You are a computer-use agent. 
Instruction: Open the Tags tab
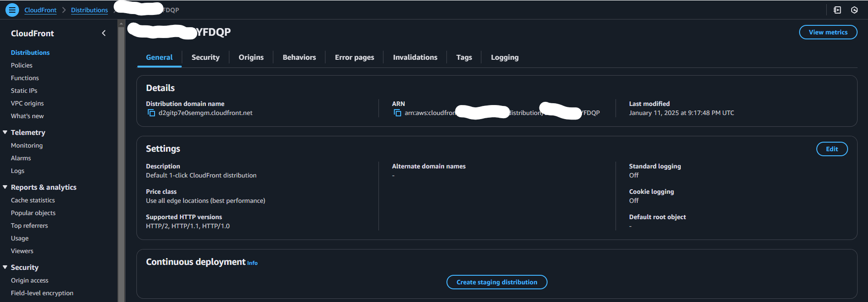tap(464, 58)
